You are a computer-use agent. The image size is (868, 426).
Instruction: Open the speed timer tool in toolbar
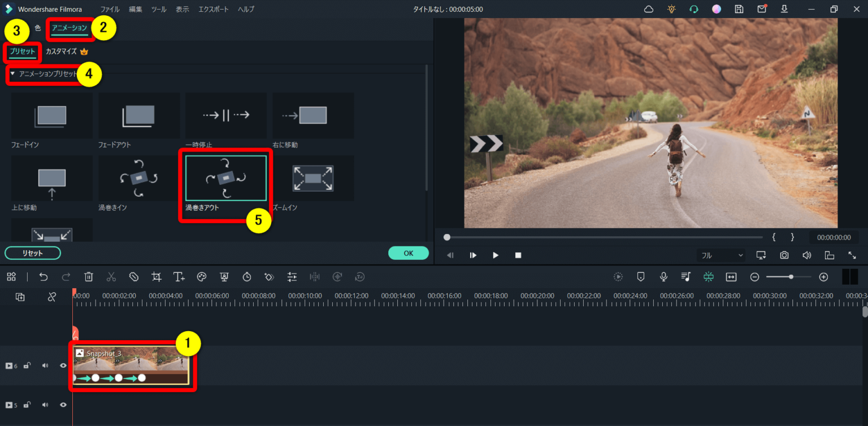(247, 277)
